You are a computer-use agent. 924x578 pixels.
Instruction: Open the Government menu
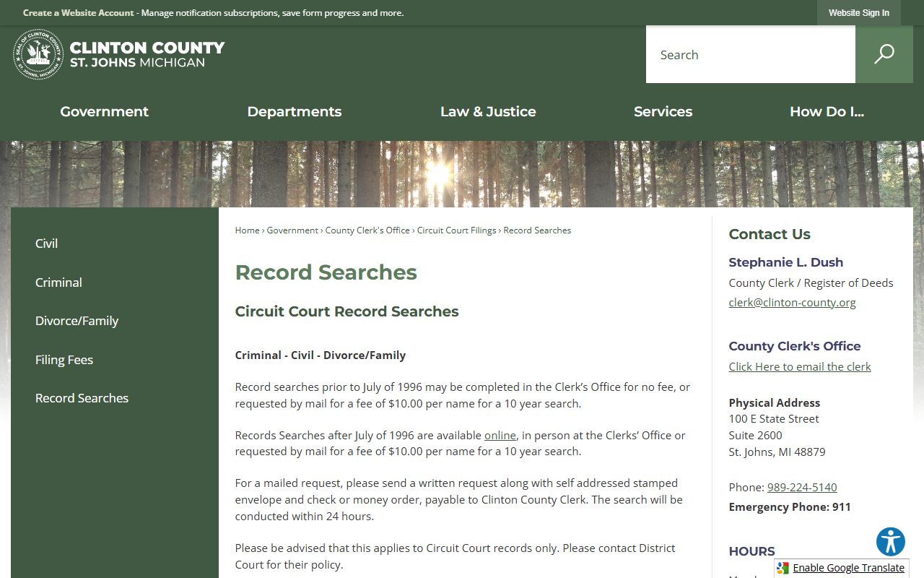(x=104, y=111)
